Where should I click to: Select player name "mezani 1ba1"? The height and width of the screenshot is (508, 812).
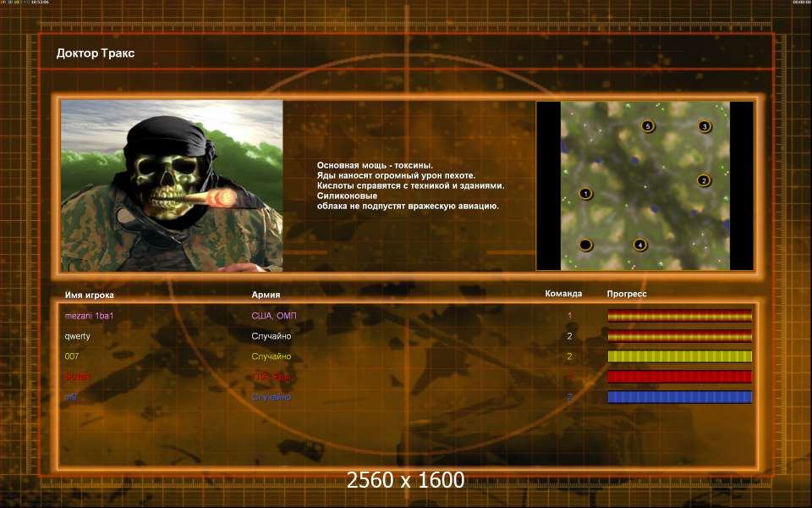pyautogui.click(x=89, y=316)
